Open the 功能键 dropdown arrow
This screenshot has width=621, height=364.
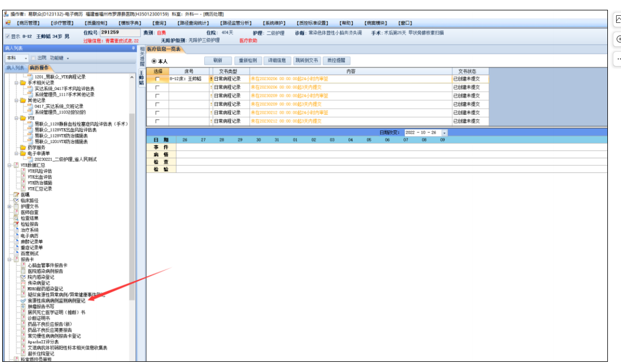(x=68, y=58)
